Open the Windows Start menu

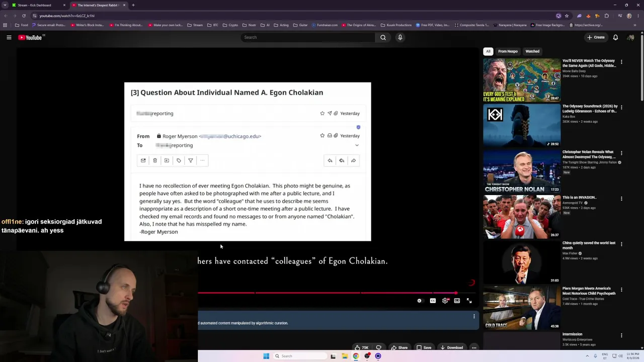266,356
